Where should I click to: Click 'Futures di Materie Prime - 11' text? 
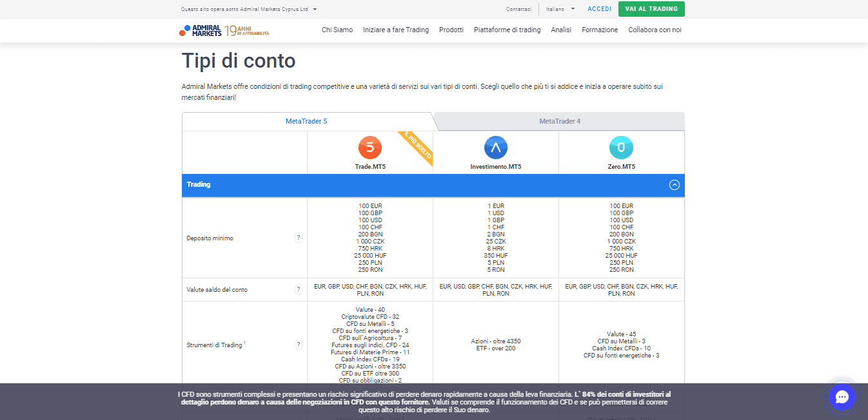(370, 352)
